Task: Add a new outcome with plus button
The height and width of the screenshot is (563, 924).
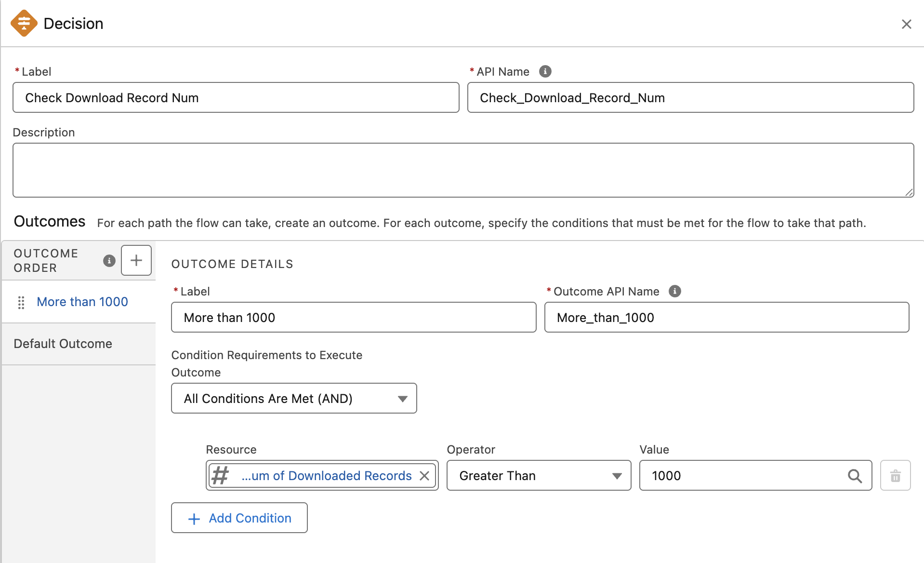Action: click(x=136, y=260)
